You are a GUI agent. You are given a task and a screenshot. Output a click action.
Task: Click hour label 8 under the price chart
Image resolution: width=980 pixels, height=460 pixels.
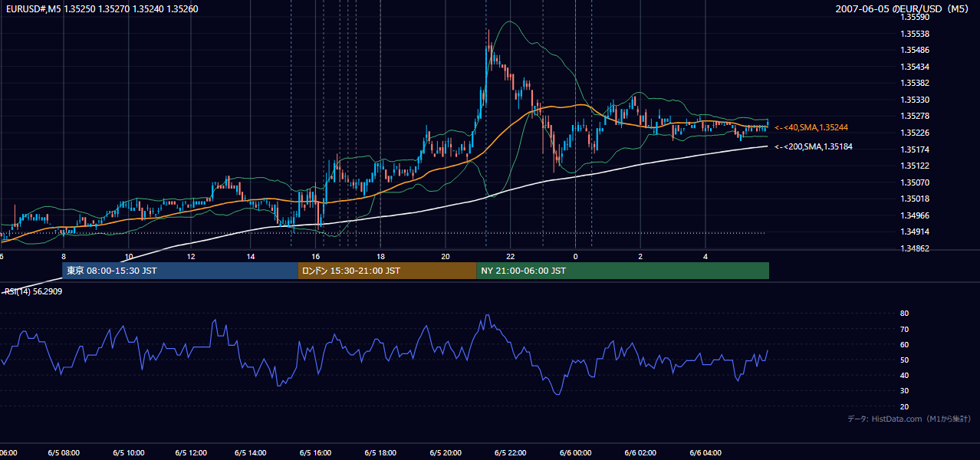coord(64,256)
